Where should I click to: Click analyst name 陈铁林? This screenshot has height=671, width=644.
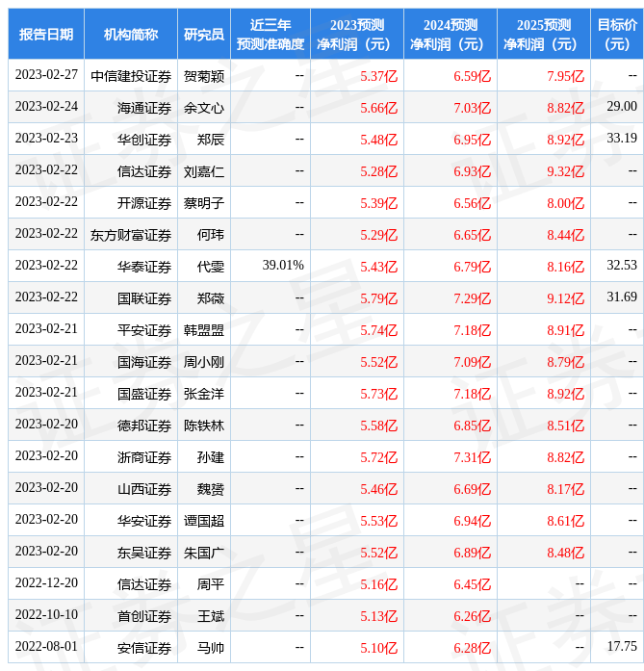tap(204, 425)
